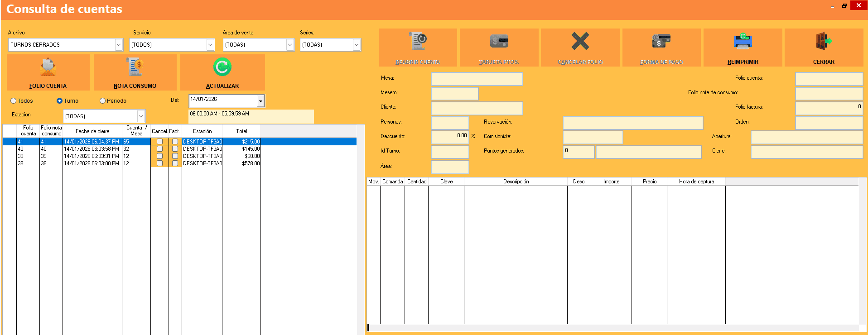This screenshot has width=868, height=335.
Task: Click the Descripción column header
Action: 516,182
